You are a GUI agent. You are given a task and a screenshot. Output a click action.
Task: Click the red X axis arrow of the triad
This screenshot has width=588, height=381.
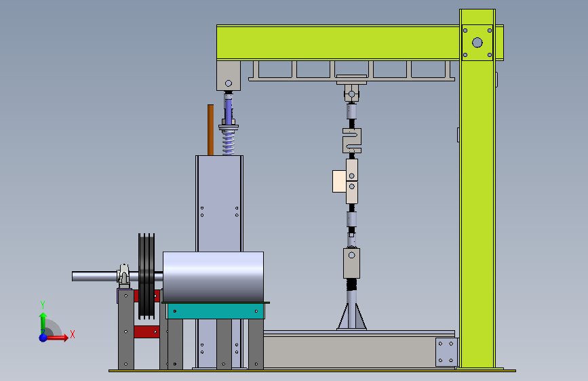58,338
